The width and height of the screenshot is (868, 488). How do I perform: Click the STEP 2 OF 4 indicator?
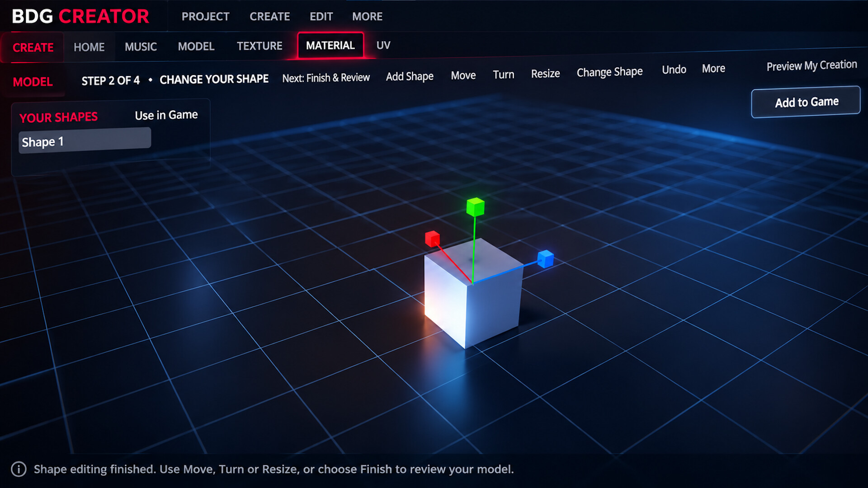[x=110, y=80]
